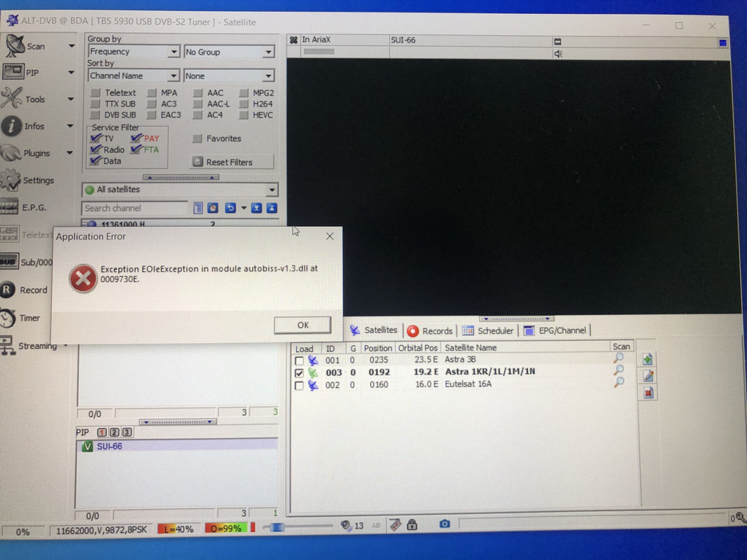Click the red error icon in the dialog

(83, 278)
